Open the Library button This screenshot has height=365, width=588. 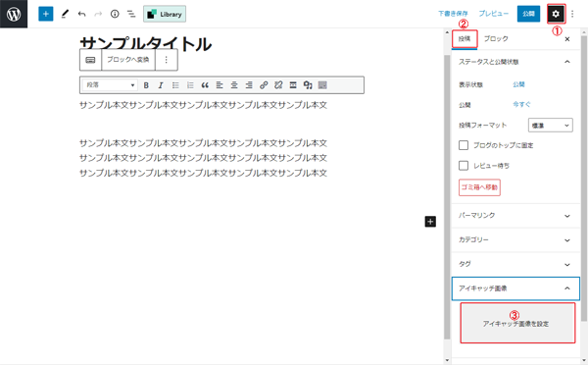[x=165, y=14]
